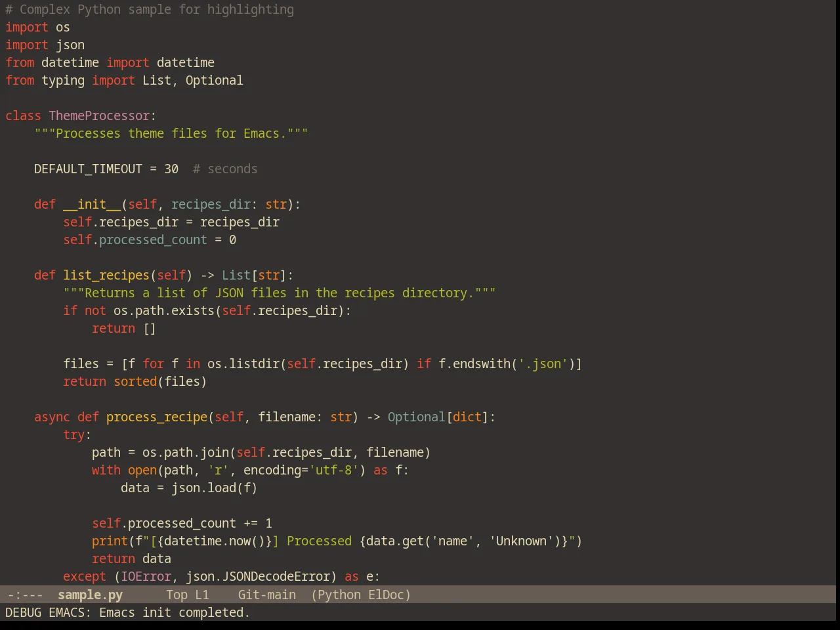Click the 'Optional[dict]' return annotation
This screenshot has width=840, height=630.
point(438,417)
